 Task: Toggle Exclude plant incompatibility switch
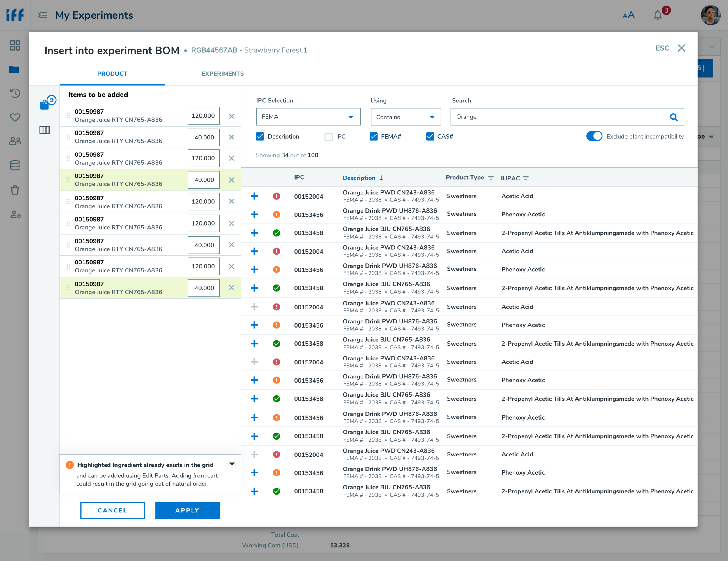click(x=594, y=136)
